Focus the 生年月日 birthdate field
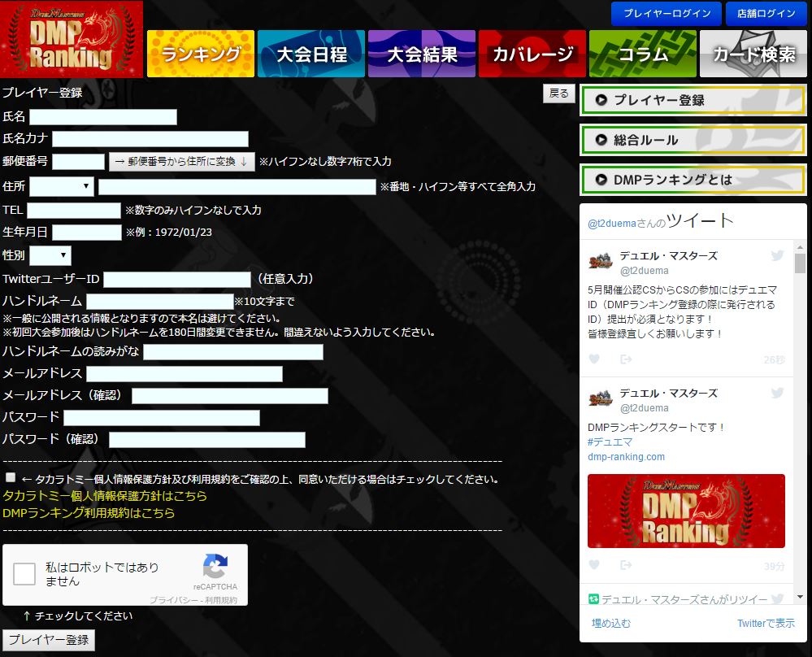 [87, 232]
